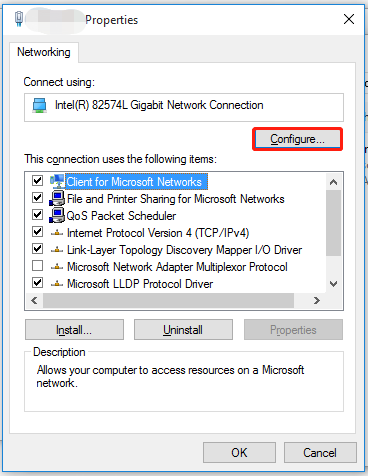
Task: Click the Client for Microsoft Networks icon
Action: 57,181
